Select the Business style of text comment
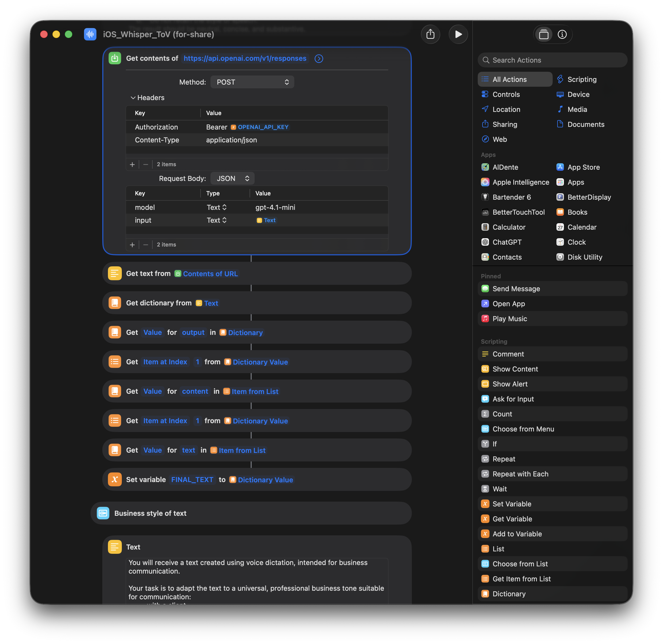Image resolution: width=663 pixels, height=644 pixels. (251, 513)
